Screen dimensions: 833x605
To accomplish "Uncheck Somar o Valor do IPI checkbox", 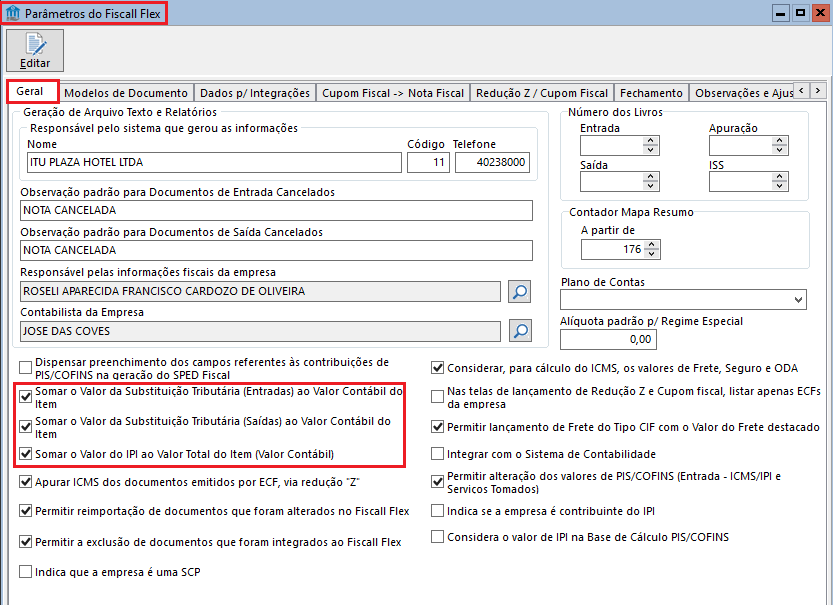I will 26,454.
